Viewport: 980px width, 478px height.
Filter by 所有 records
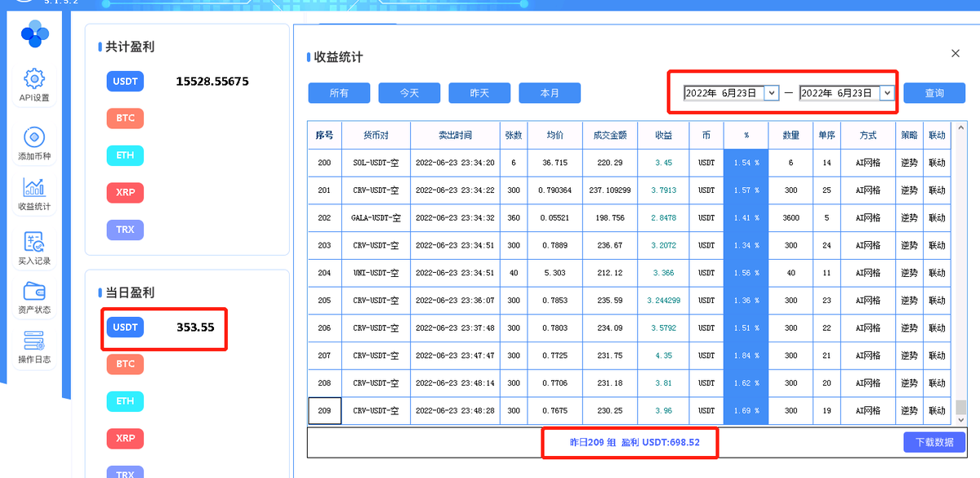click(x=339, y=93)
